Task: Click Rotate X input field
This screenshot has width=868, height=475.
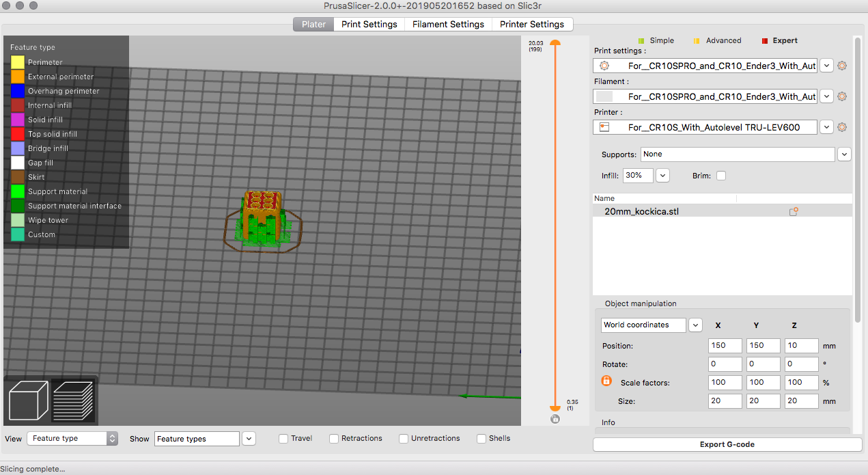Action: tap(725, 364)
